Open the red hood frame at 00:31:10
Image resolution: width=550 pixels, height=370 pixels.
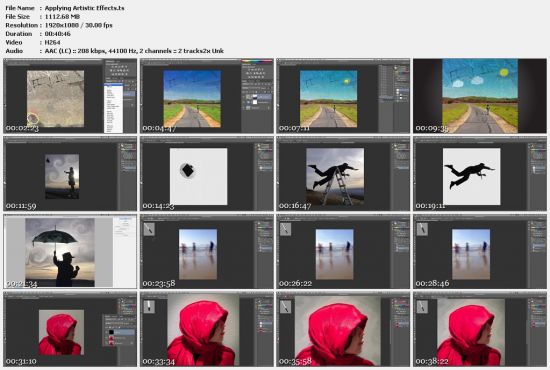(x=70, y=329)
